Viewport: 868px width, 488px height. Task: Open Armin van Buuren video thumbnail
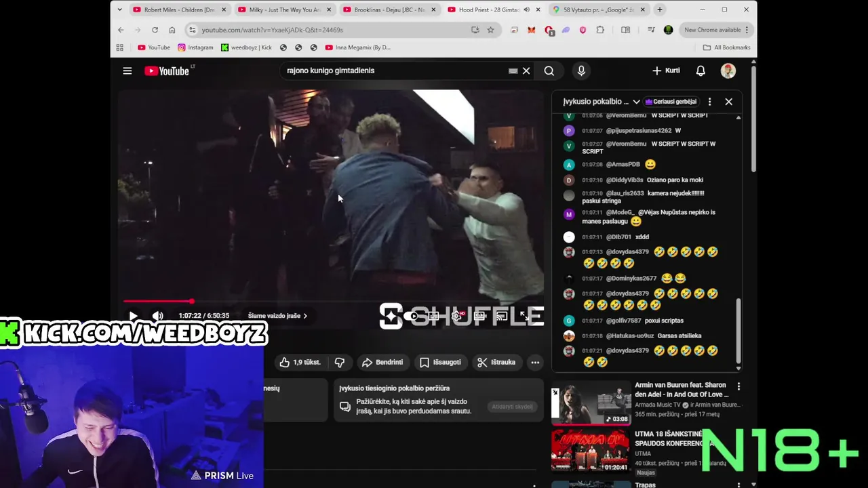pyautogui.click(x=591, y=403)
